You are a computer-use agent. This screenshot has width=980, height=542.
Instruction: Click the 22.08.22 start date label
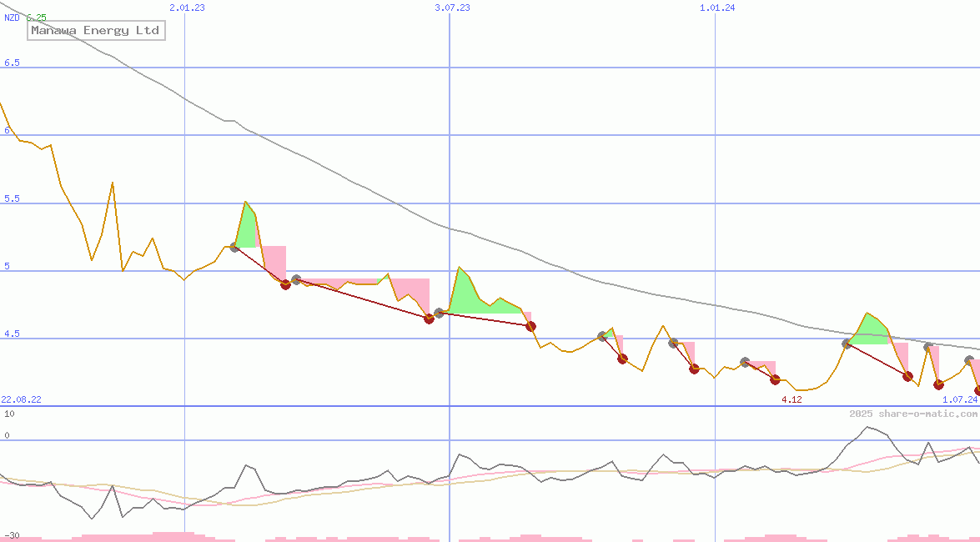(x=21, y=399)
